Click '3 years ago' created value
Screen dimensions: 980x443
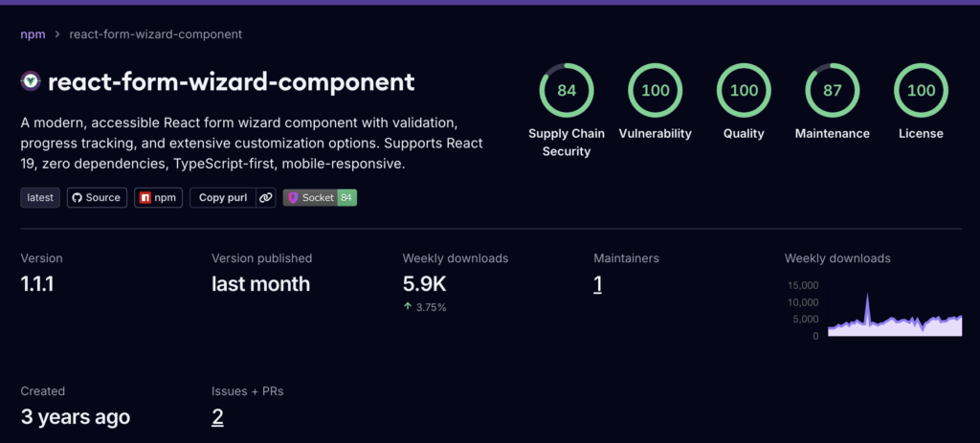click(x=76, y=417)
